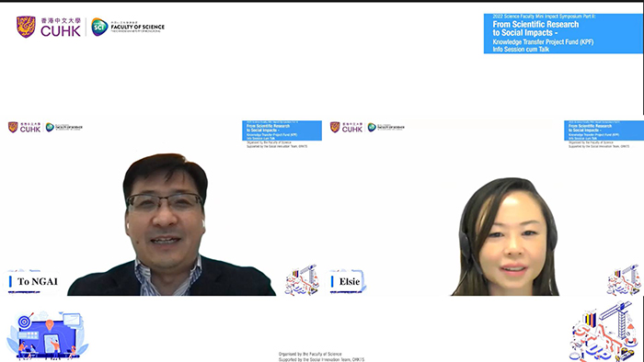
Task: Select Elsie's video feed
Action: (x=483, y=208)
